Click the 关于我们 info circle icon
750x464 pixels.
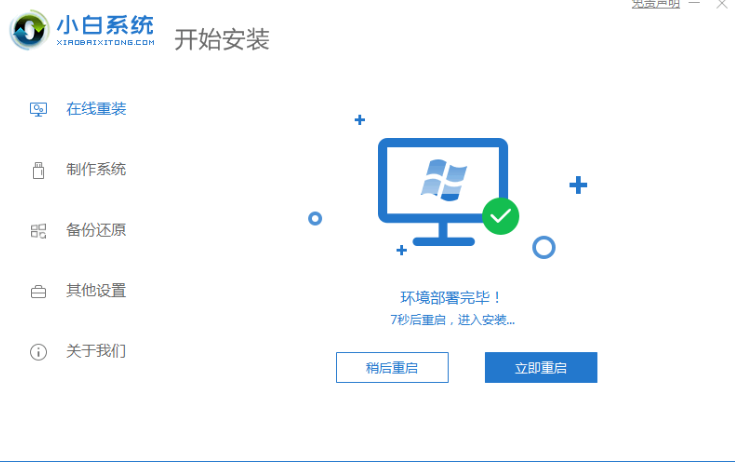tap(38, 352)
